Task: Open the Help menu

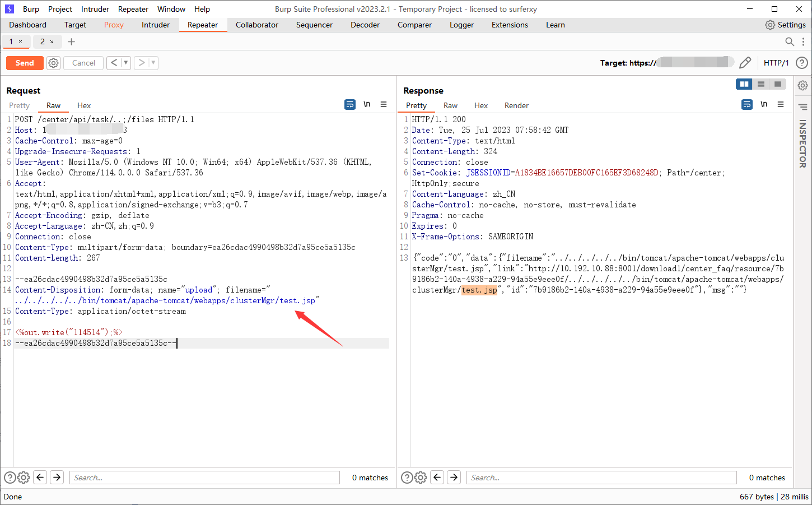Action: pyautogui.click(x=202, y=9)
